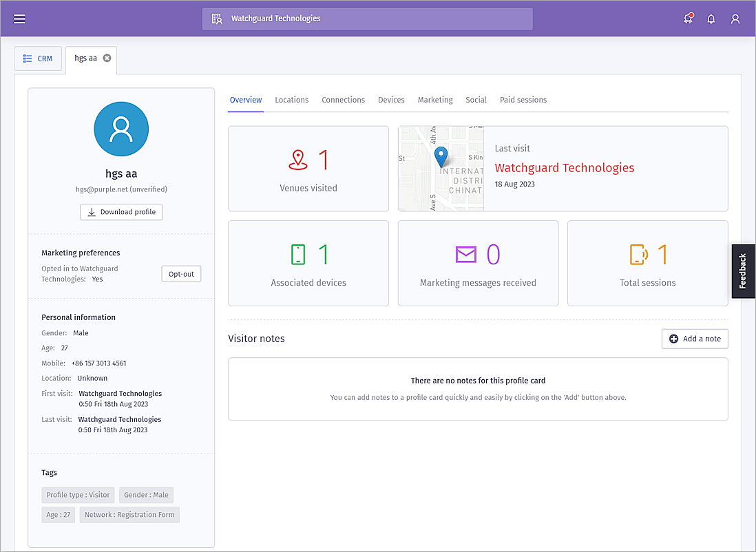Click the last visit map thumbnail
The height and width of the screenshot is (552, 756).
[x=441, y=169]
